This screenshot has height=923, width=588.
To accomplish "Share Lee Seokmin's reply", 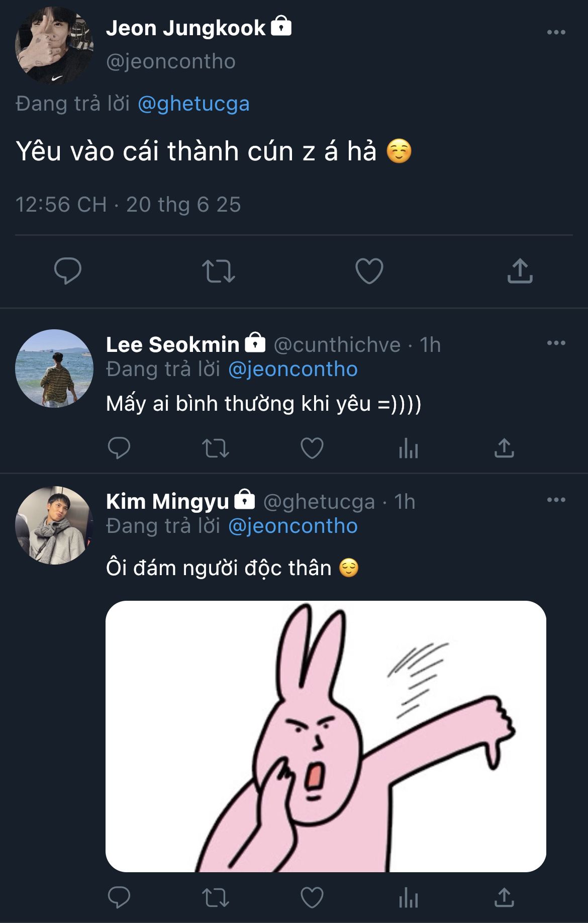I will (504, 448).
